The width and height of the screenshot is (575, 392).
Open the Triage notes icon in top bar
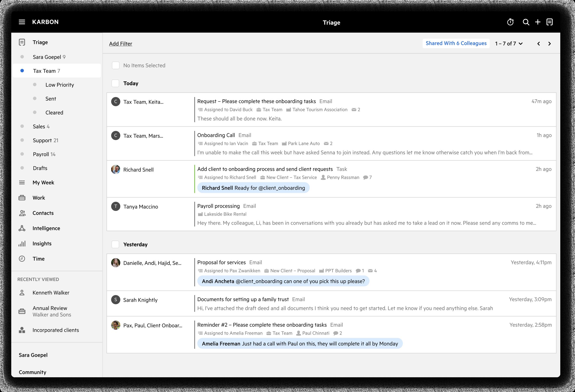click(x=549, y=22)
